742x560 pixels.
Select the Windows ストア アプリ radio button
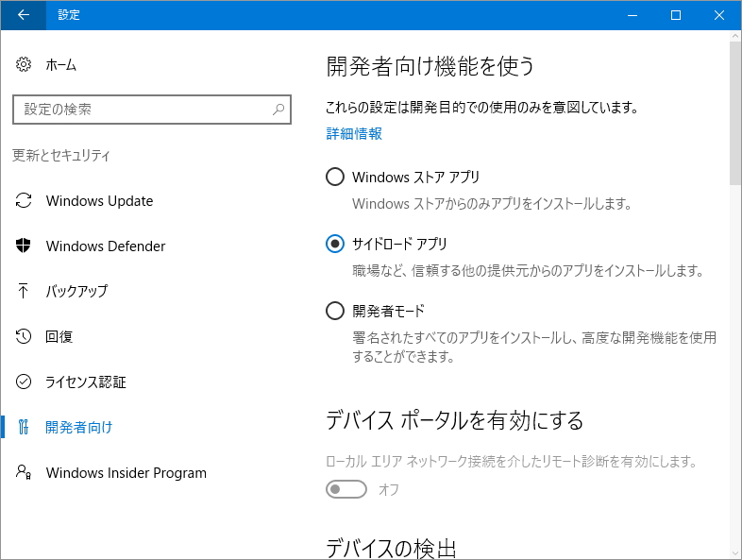pos(335,177)
